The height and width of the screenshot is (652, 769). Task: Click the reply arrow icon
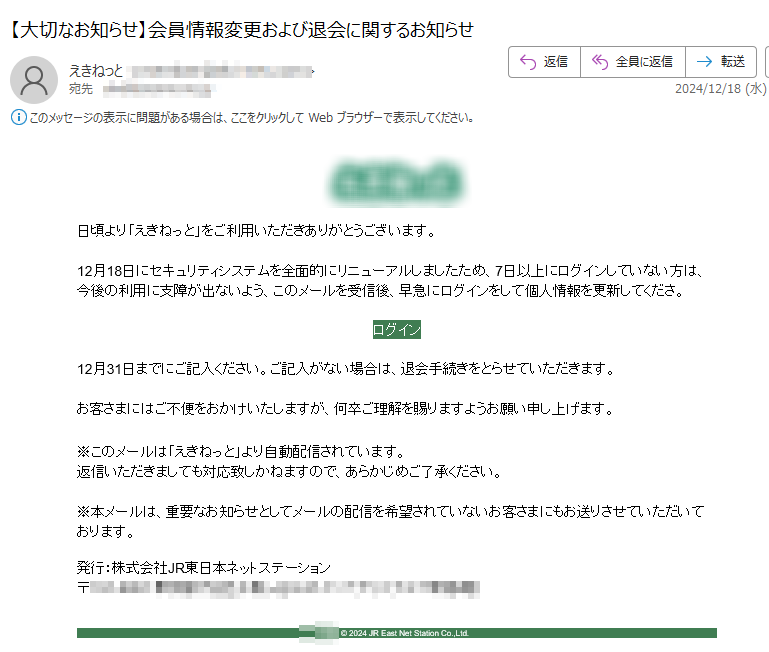pyautogui.click(x=528, y=62)
